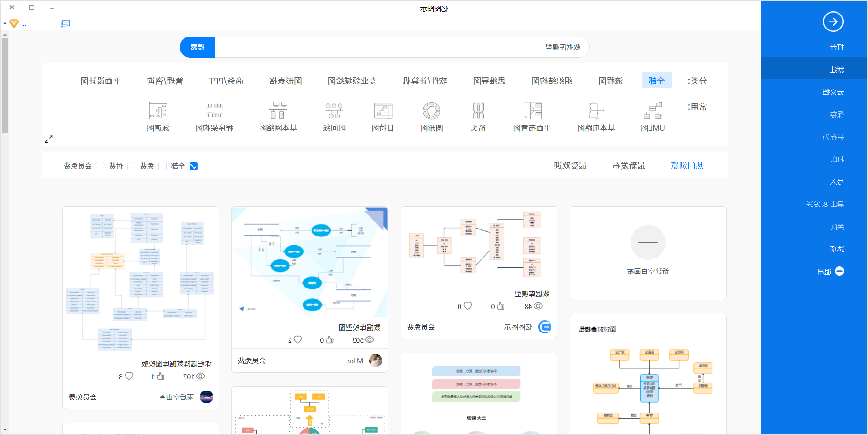Click thumbs-up icon on 课程选择数据库模型图 card
Image resolution: width=868 pixels, height=435 pixels.
161,376
